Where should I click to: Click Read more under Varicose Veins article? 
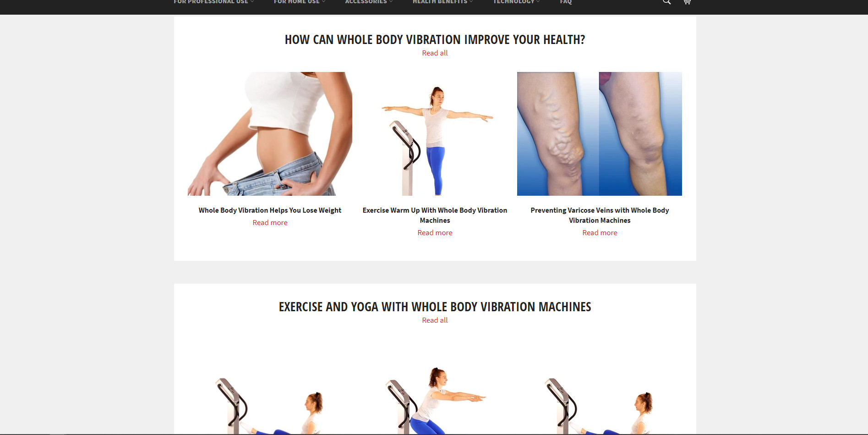pyautogui.click(x=600, y=233)
